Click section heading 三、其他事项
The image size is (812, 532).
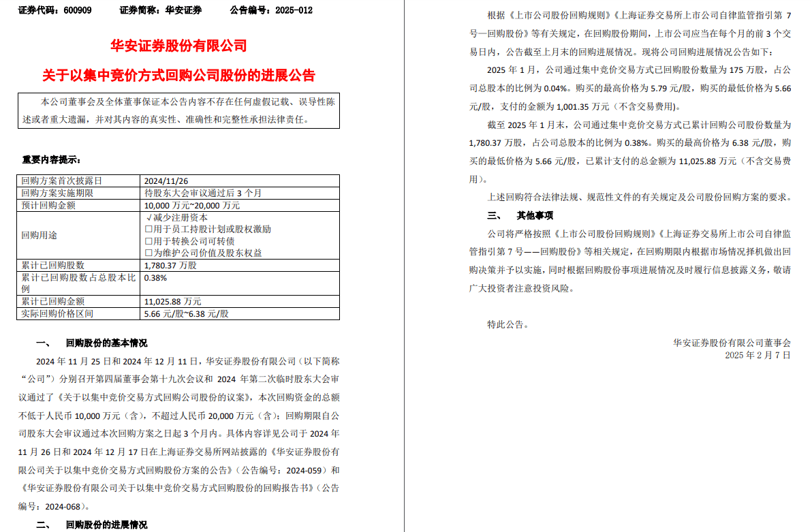click(519, 215)
